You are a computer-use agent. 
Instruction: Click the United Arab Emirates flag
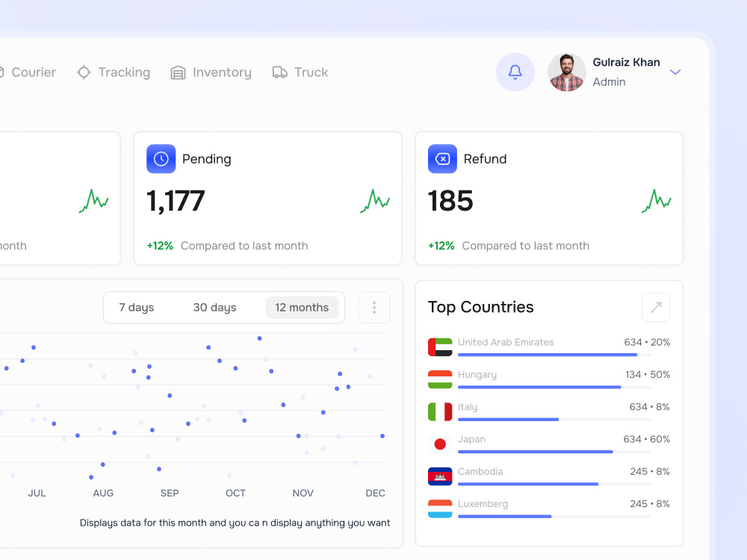440,347
